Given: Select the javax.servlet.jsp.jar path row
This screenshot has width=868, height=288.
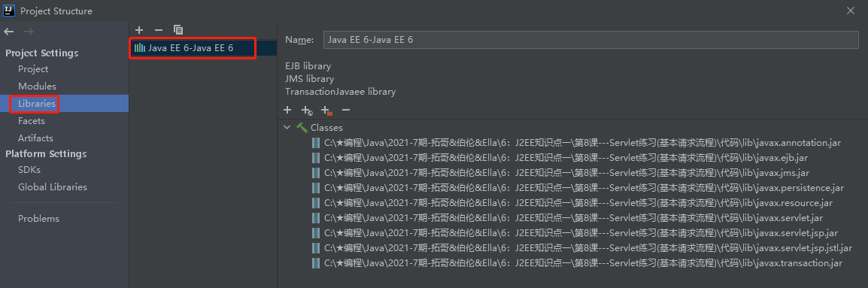Looking at the screenshot, I should click(x=581, y=232).
